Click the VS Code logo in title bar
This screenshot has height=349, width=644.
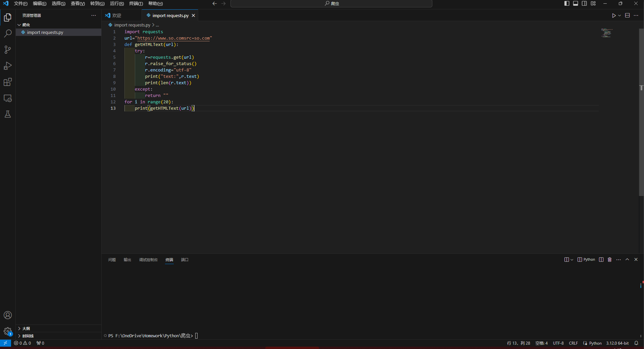coord(6,3)
